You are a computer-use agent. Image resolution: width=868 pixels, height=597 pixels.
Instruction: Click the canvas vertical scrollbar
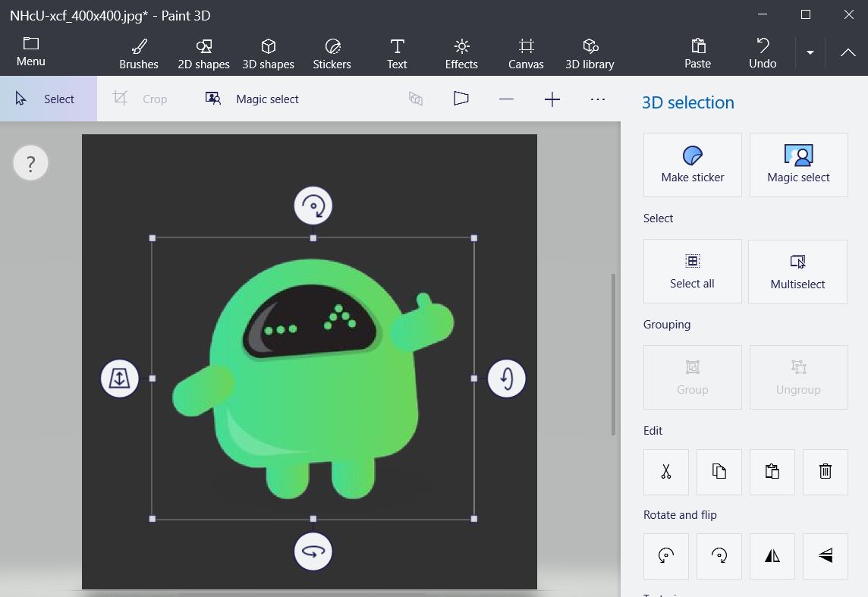(613, 354)
